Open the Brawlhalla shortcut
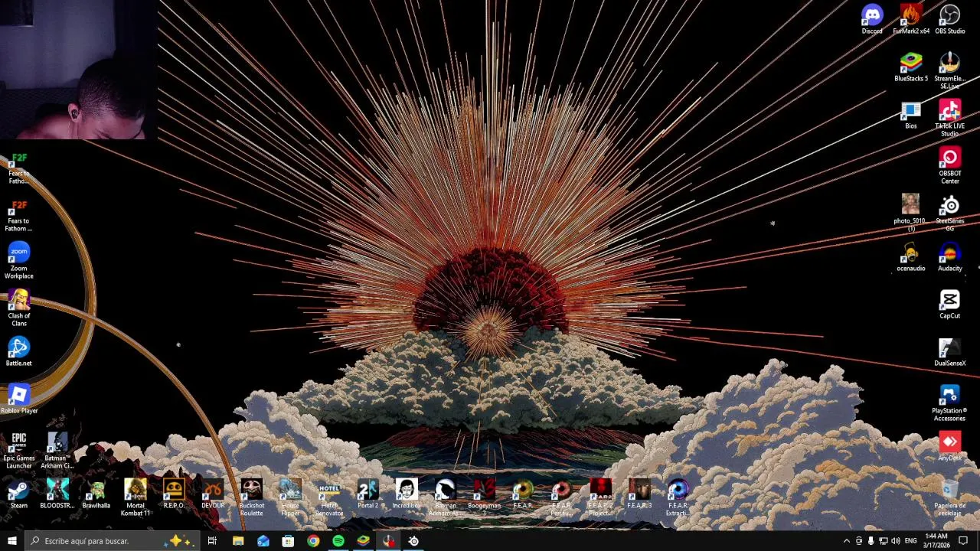 (x=96, y=494)
